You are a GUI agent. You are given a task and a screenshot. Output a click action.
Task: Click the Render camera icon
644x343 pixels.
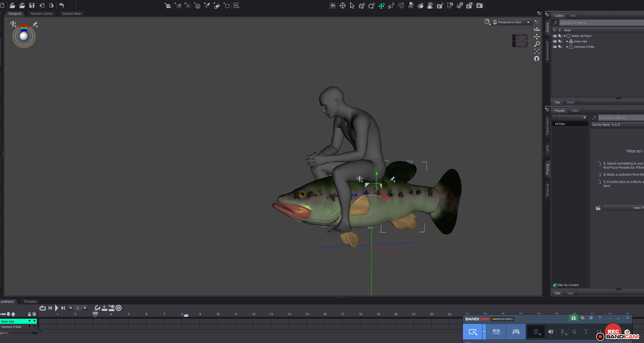click(480, 5)
